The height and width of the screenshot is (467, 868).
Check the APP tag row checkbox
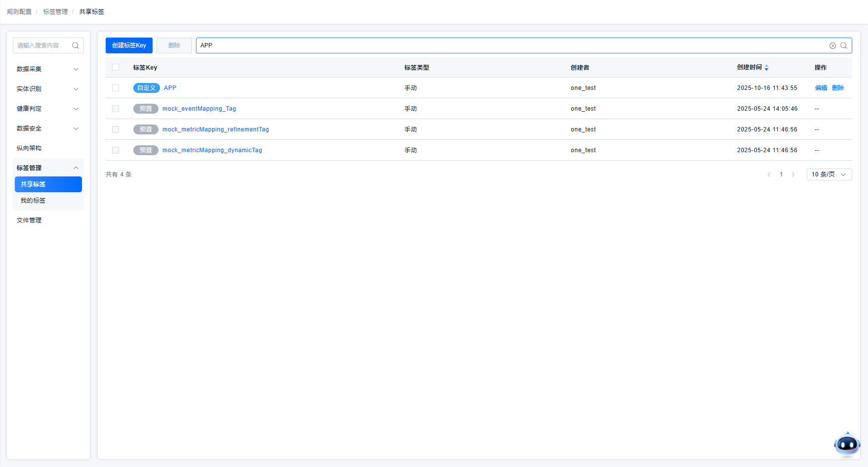click(x=116, y=88)
